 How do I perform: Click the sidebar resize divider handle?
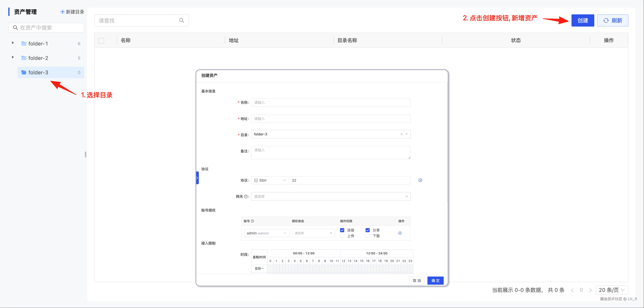(x=86, y=155)
